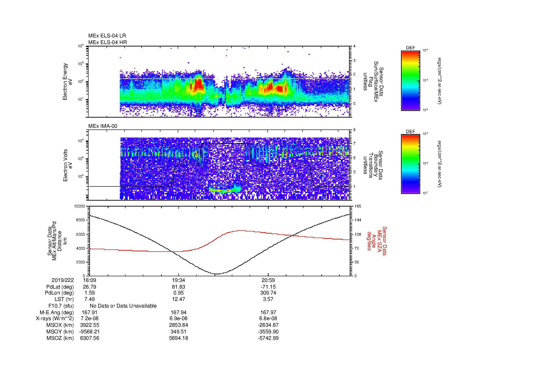Click the '19:34' time tick label
The width and height of the screenshot is (555, 392).
coord(179,280)
